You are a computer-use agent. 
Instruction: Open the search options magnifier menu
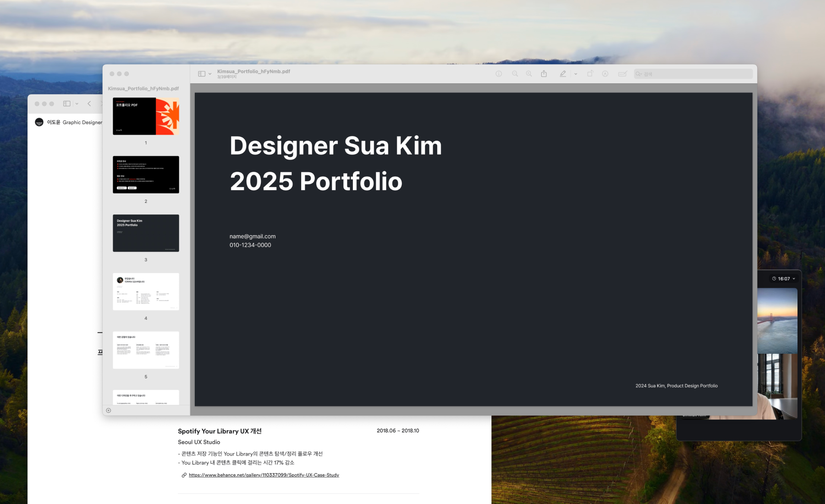coord(639,74)
